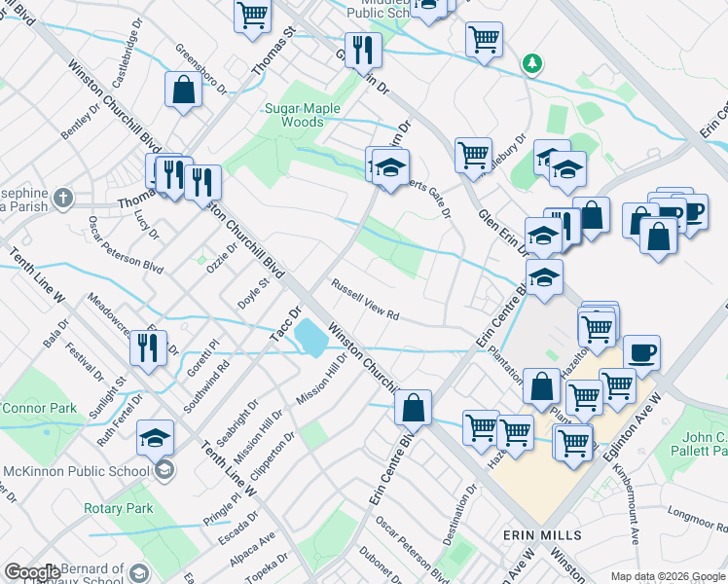Click the Tacc Dr street label

[286, 323]
